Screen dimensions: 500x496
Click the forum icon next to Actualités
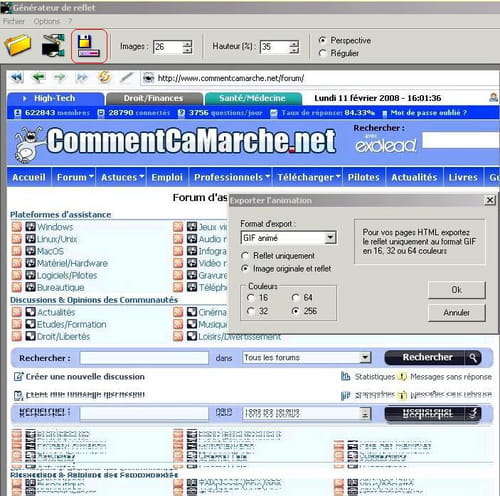(x=30, y=312)
